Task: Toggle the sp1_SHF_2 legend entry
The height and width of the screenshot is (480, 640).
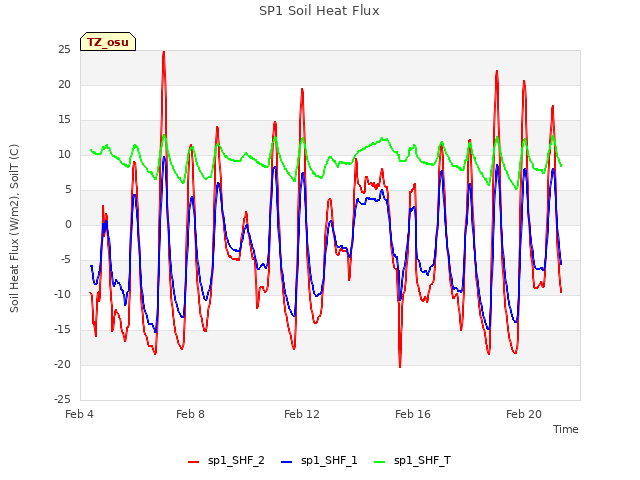Action: [226, 461]
